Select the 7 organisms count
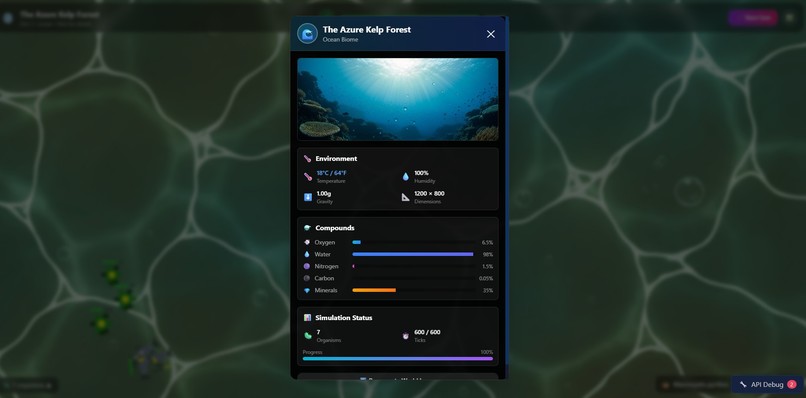This screenshot has height=398, width=806. (x=318, y=332)
